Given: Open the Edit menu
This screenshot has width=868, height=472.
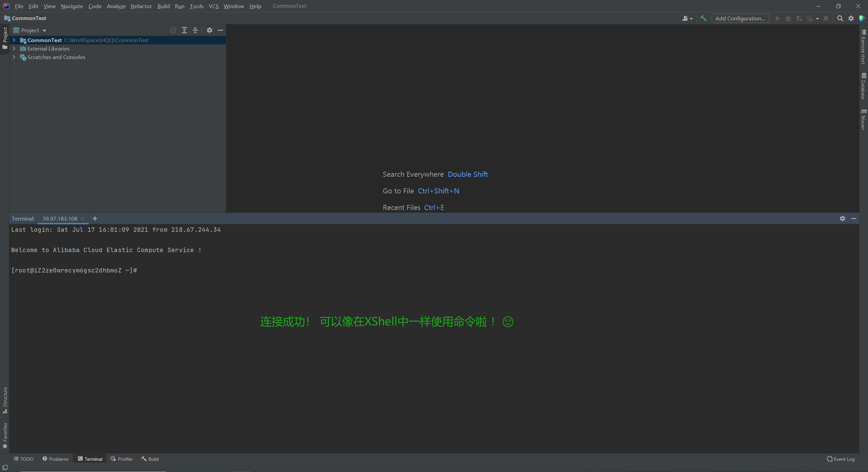Looking at the screenshot, I should click(x=33, y=6).
